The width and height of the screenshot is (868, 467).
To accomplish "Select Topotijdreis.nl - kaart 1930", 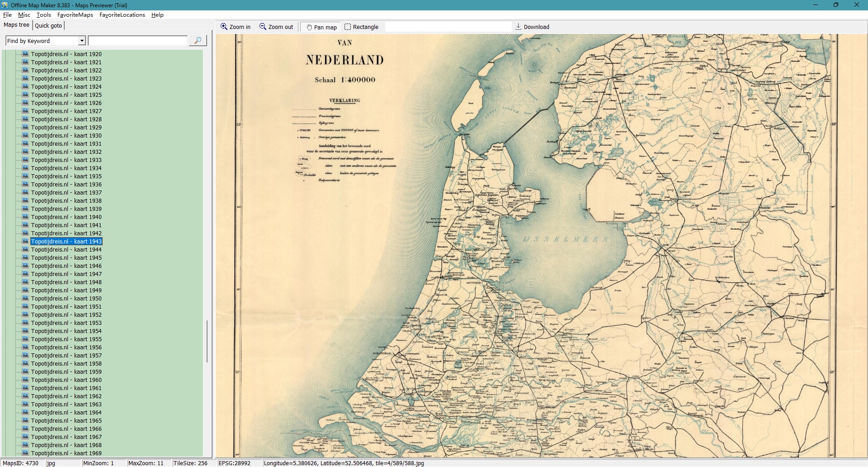I will coord(66,135).
